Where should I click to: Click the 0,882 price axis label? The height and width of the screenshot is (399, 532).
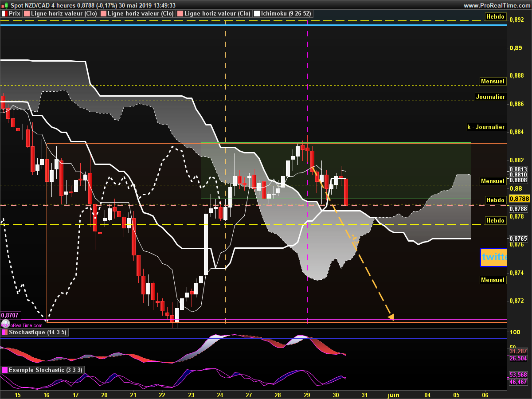click(x=517, y=160)
